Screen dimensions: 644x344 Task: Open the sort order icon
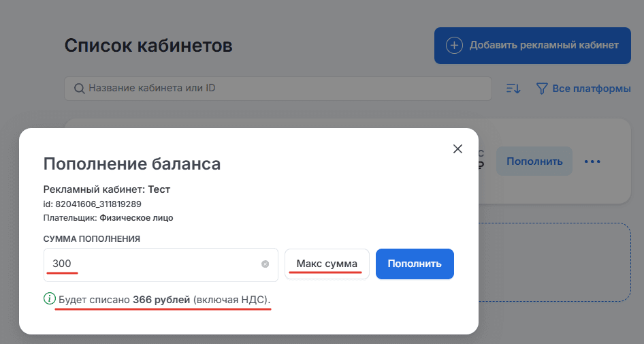513,89
